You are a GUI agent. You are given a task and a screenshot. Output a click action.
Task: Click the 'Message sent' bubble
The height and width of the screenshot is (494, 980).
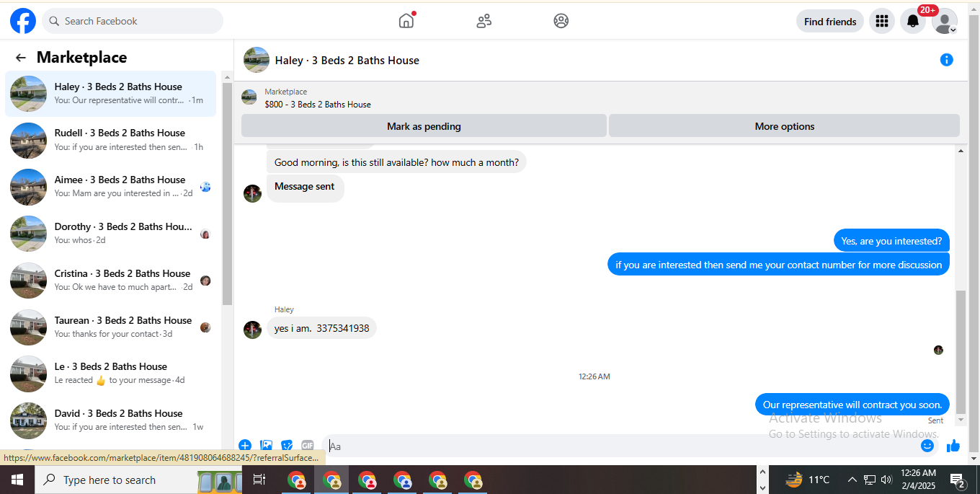(305, 188)
